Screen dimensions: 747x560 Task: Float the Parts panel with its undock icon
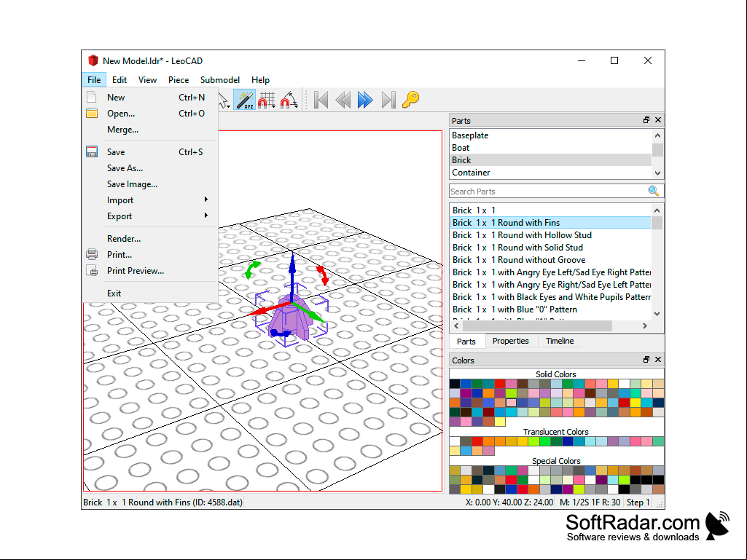(646, 120)
